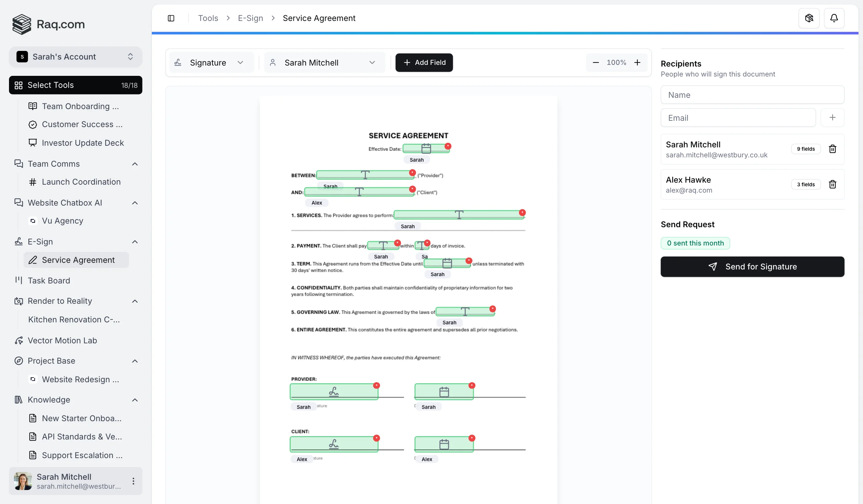Open Task Board in sidebar
863x504 pixels.
(49, 280)
